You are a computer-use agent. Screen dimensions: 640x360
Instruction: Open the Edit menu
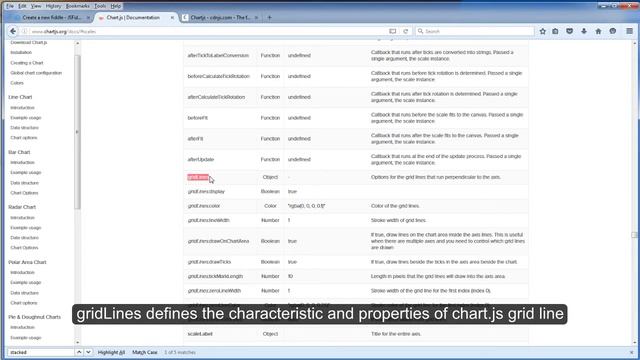pos(22,6)
